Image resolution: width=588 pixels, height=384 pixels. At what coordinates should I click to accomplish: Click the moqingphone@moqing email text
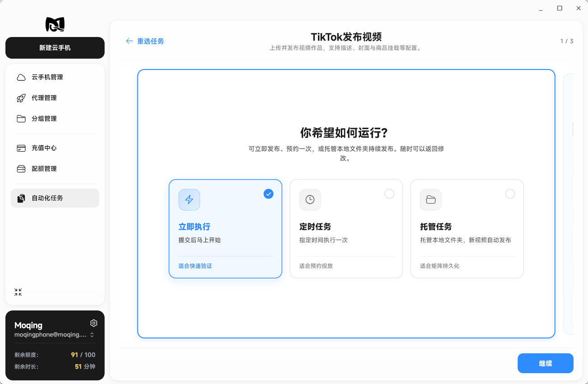(50, 335)
